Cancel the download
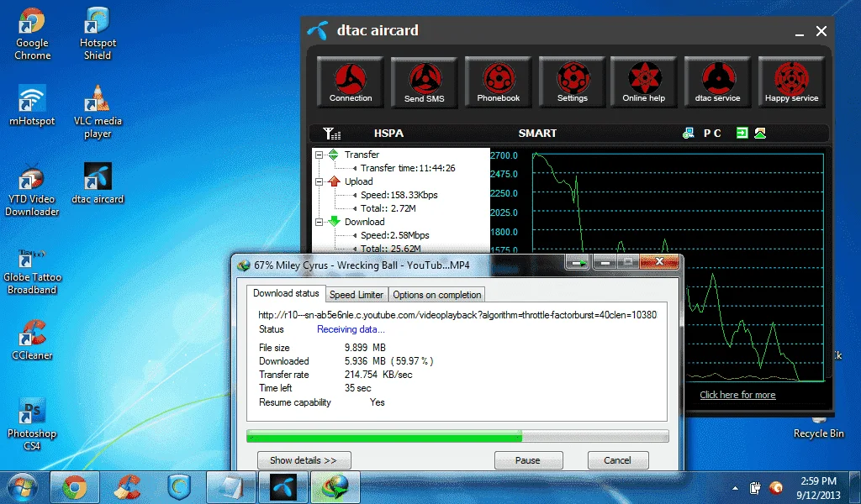 pyautogui.click(x=617, y=460)
